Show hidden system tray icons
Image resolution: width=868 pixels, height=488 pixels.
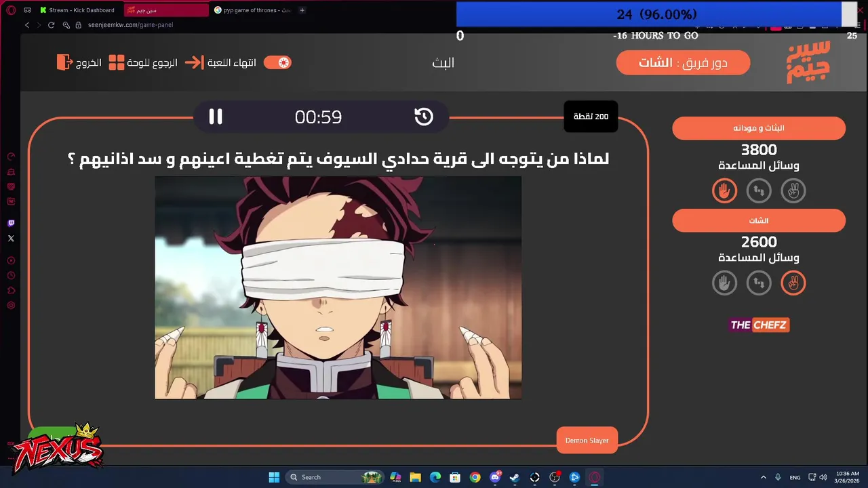[763, 477]
